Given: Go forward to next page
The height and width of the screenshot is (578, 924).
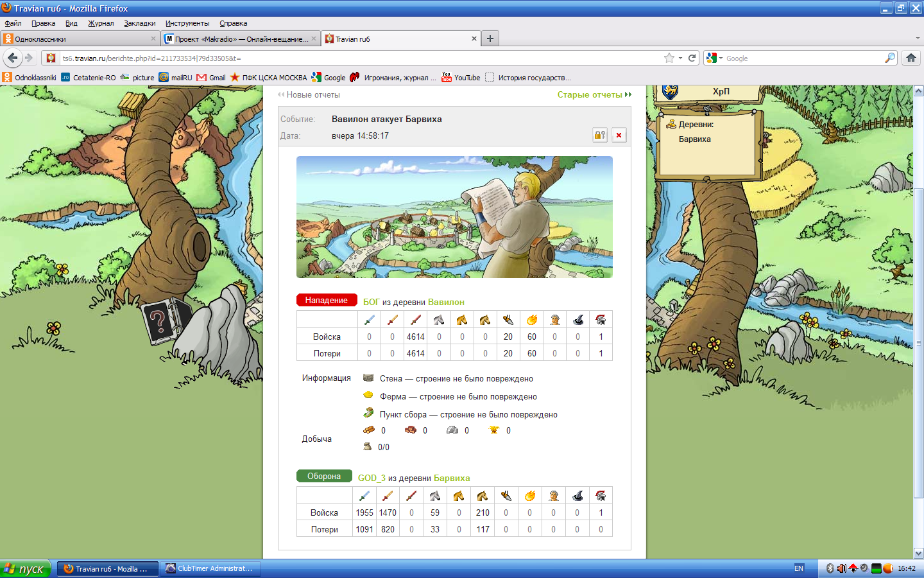Looking at the screenshot, I should (29, 58).
